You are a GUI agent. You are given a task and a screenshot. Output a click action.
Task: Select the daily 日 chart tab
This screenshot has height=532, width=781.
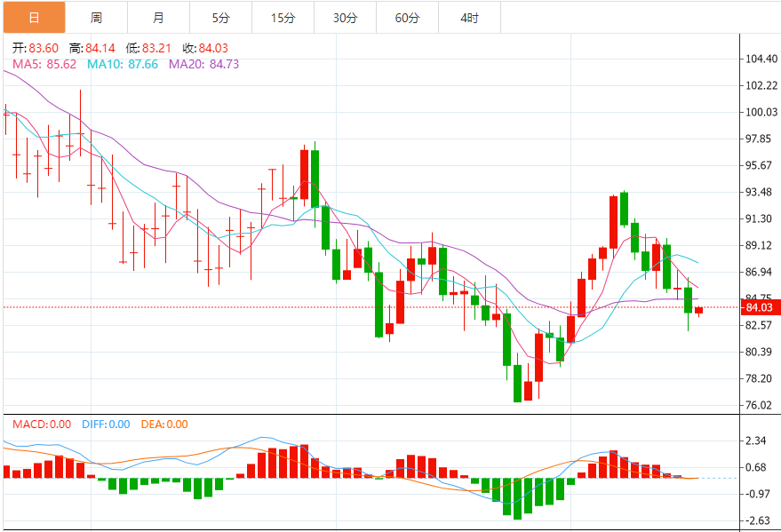pyautogui.click(x=34, y=18)
